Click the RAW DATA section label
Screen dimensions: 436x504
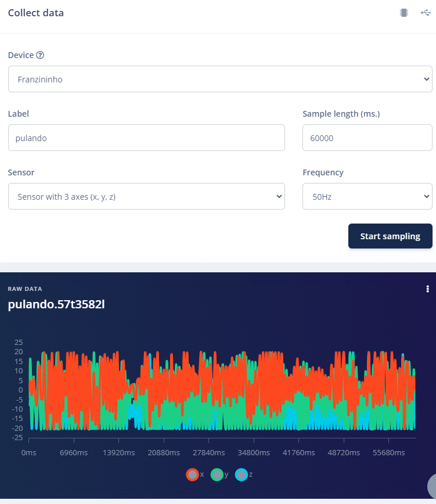point(25,289)
